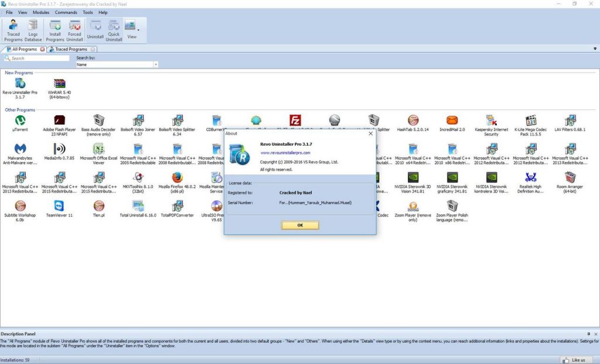Click the Like us button
Viewport: 600px width, 364px height.
[x=575, y=360]
